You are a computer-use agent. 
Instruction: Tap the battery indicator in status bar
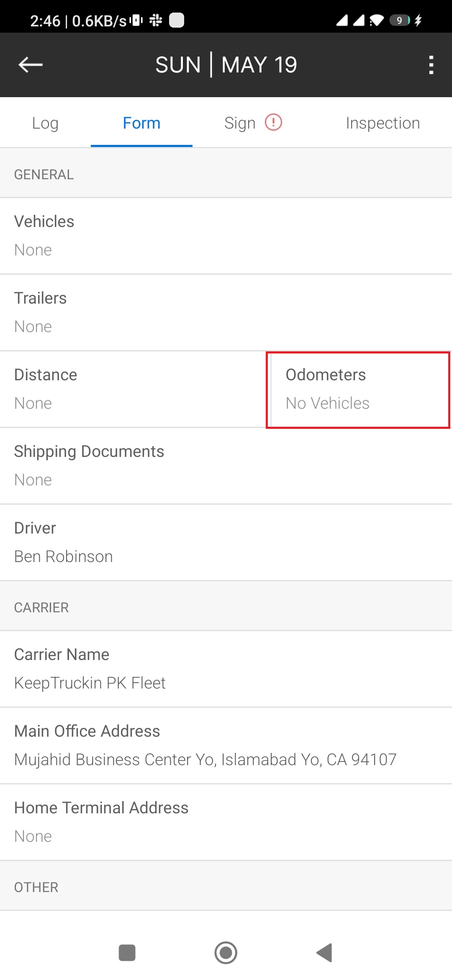pos(400,20)
